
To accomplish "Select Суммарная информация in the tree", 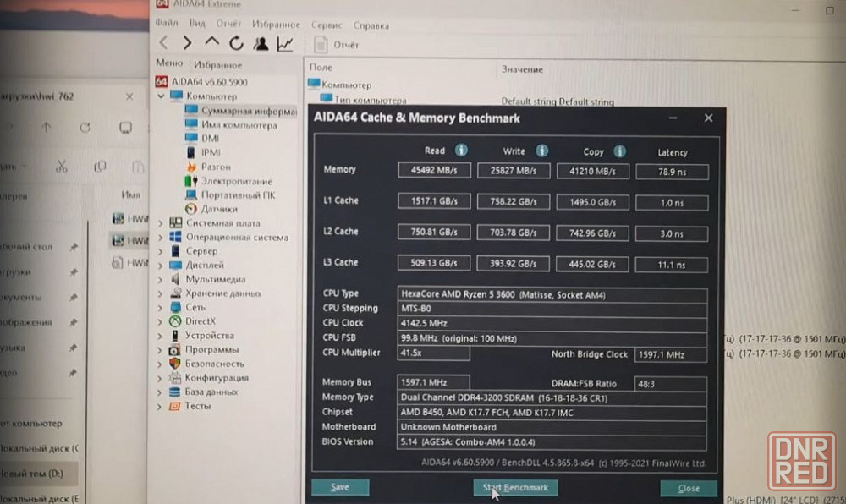I will (240, 111).
